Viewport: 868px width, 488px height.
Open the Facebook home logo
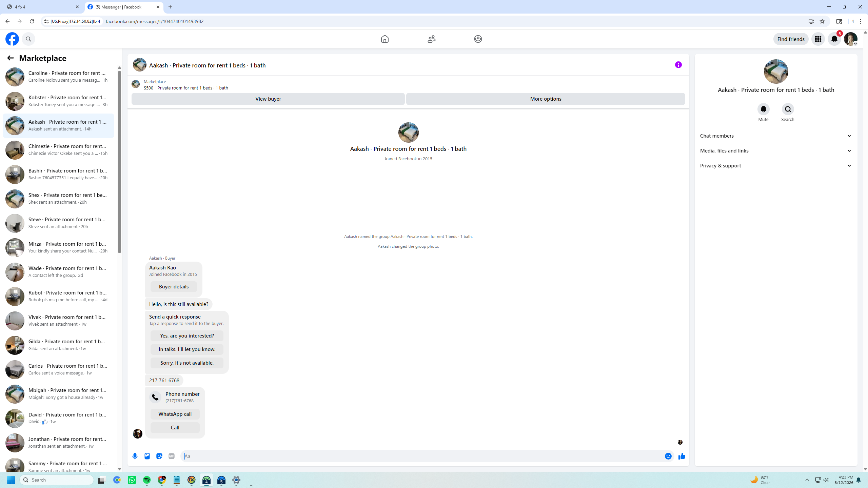pyautogui.click(x=12, y=39)
